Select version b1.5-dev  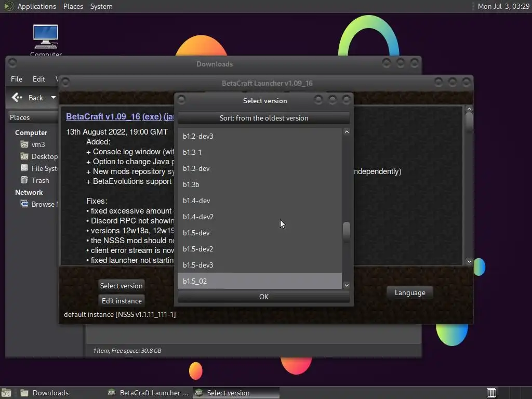(x=260, y=233)
